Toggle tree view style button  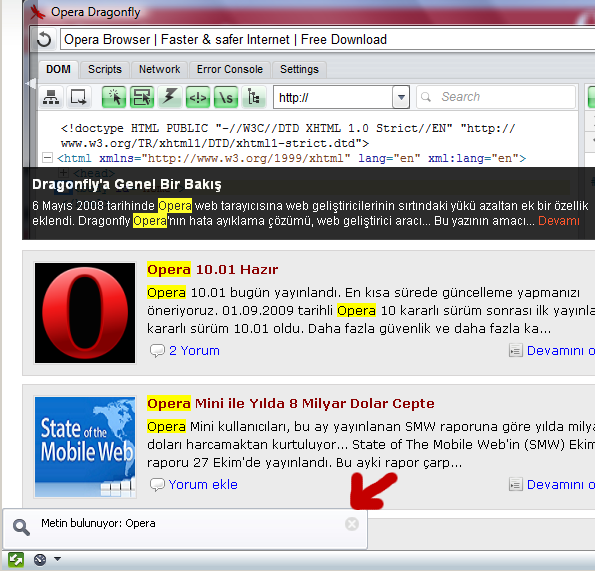pos(253,97)
